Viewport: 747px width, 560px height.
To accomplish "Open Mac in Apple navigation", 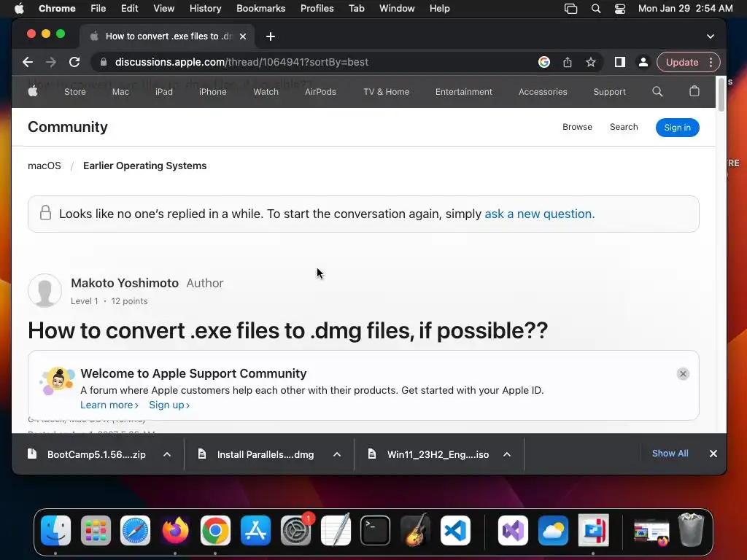I will 120,91.
